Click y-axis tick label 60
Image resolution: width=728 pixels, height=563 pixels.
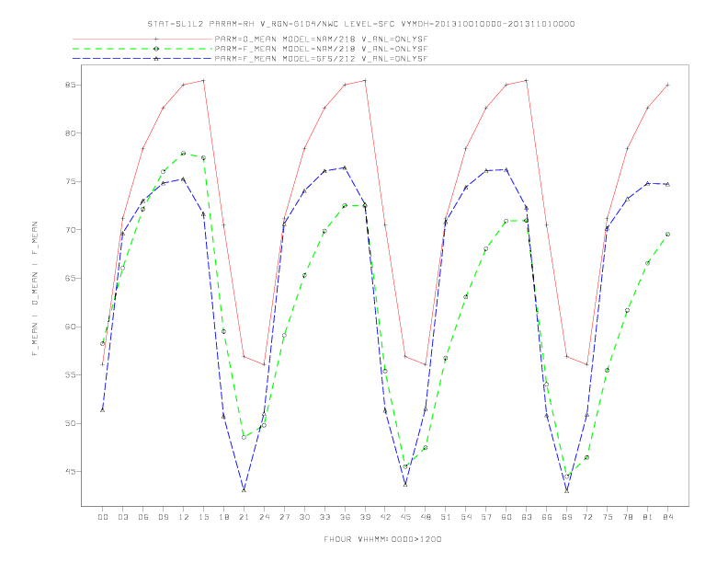click(x=71, y=327)
